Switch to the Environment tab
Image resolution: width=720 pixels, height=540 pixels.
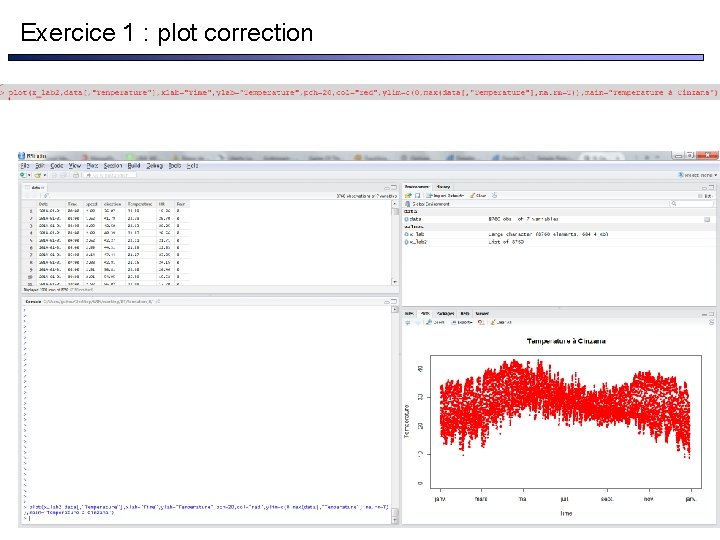tap(417, 187)
